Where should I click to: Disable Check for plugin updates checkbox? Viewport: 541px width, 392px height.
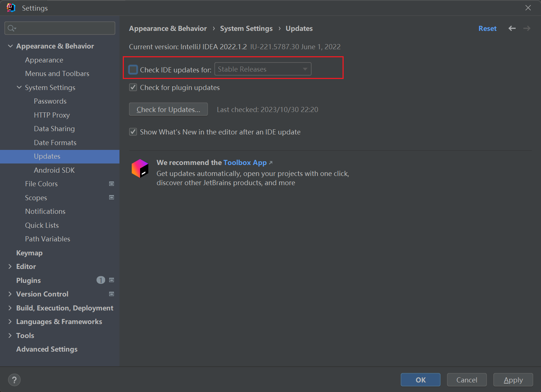[133, 87]
